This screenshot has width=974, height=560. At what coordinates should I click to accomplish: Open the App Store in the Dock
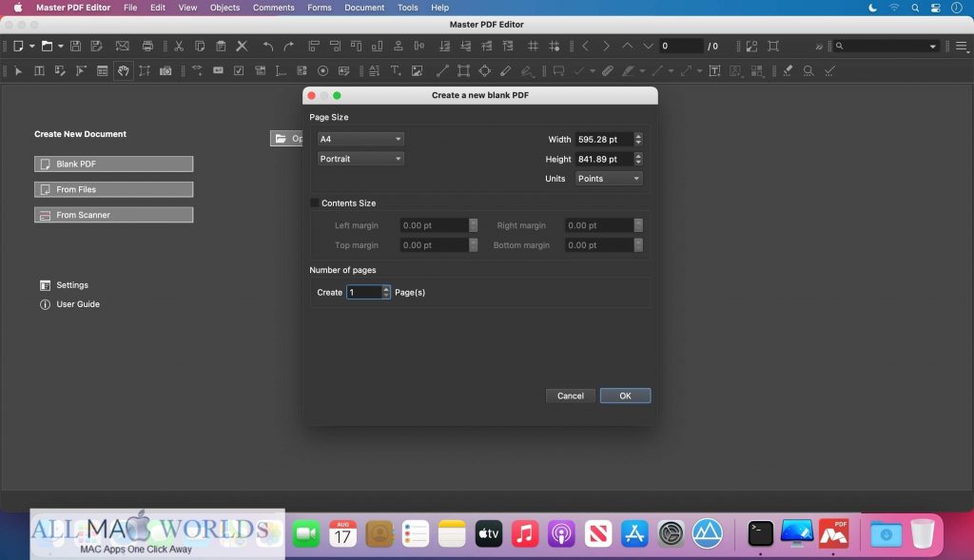pos(634,533)
